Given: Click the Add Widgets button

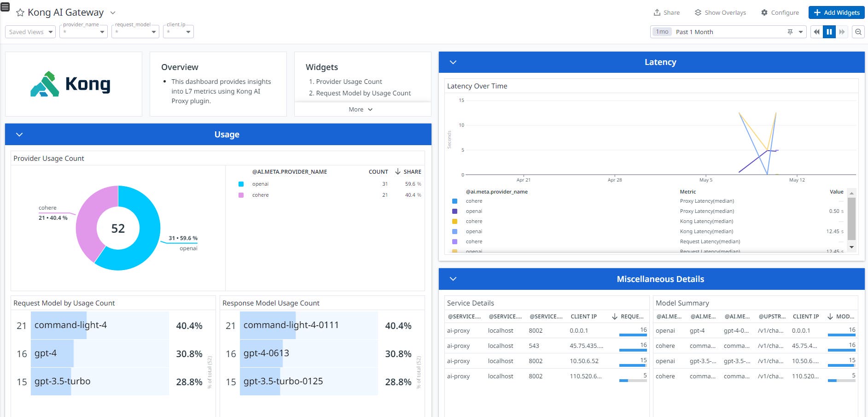Looking at the screenshot, I should tap(836, 12).
